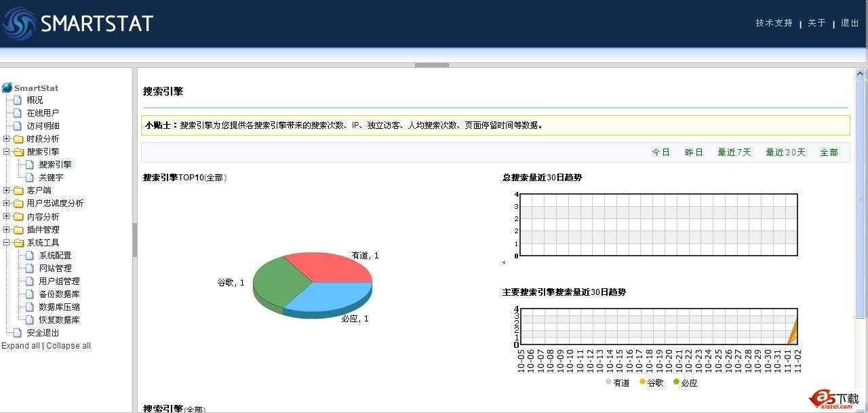Open the 技术支持 link in header
This screenshot has height=413, width=868.
coord(774,23)
